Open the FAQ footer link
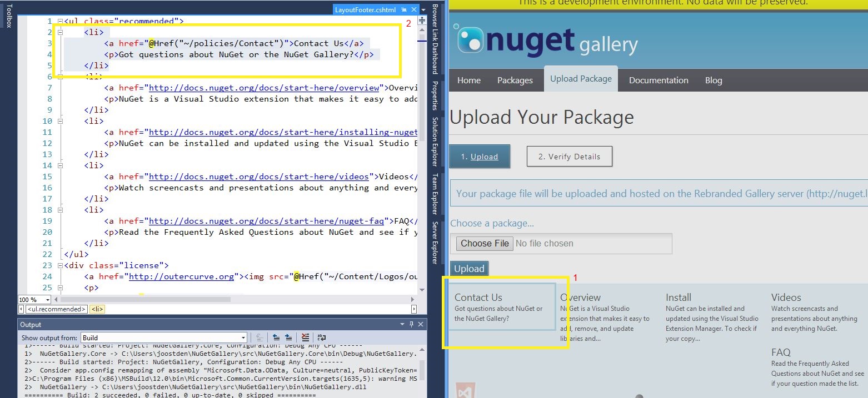This screenshot has width=868, height=398. click(781, 352)
